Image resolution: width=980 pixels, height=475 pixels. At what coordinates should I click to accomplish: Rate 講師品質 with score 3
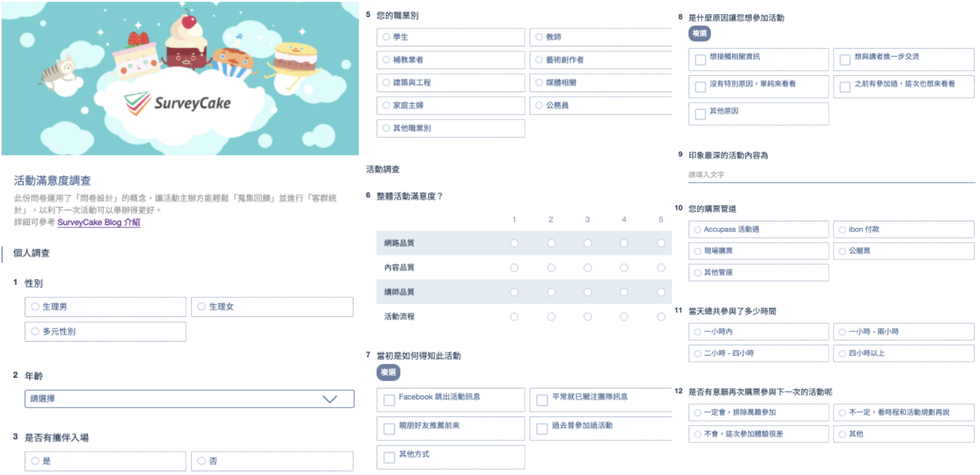click(588, 292)
